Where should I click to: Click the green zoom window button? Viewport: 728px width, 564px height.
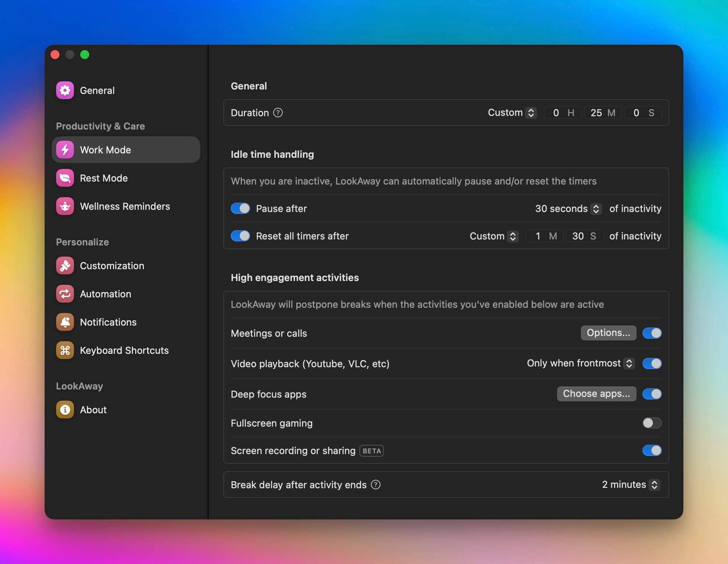85,55
